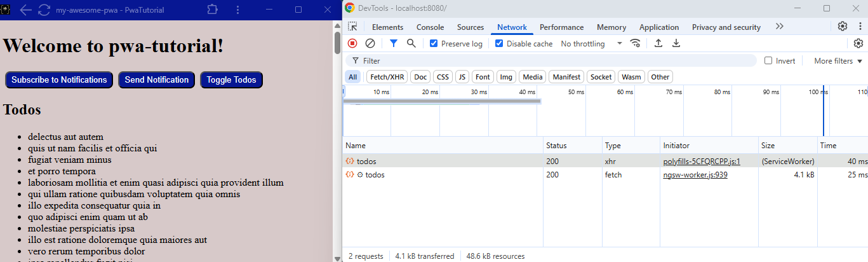
Task: Click the blue timeline marker line
Action: point(824,111)
